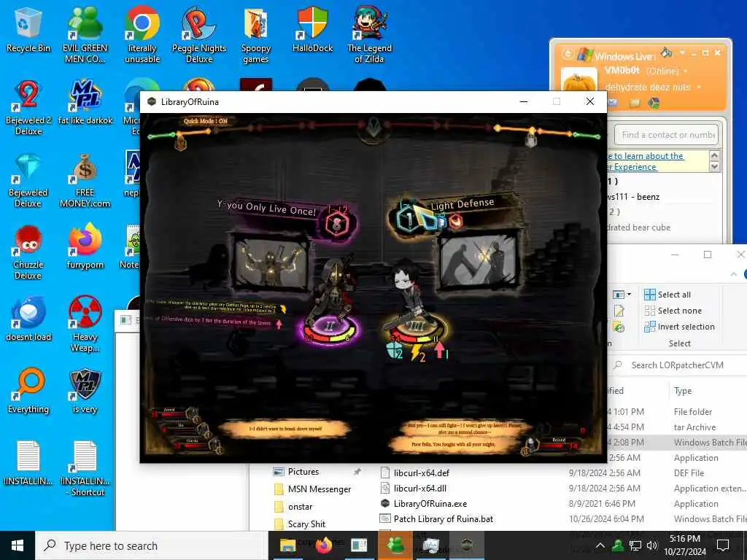Open the view layout dropdown in Explorer ribbon

point(622,295)
